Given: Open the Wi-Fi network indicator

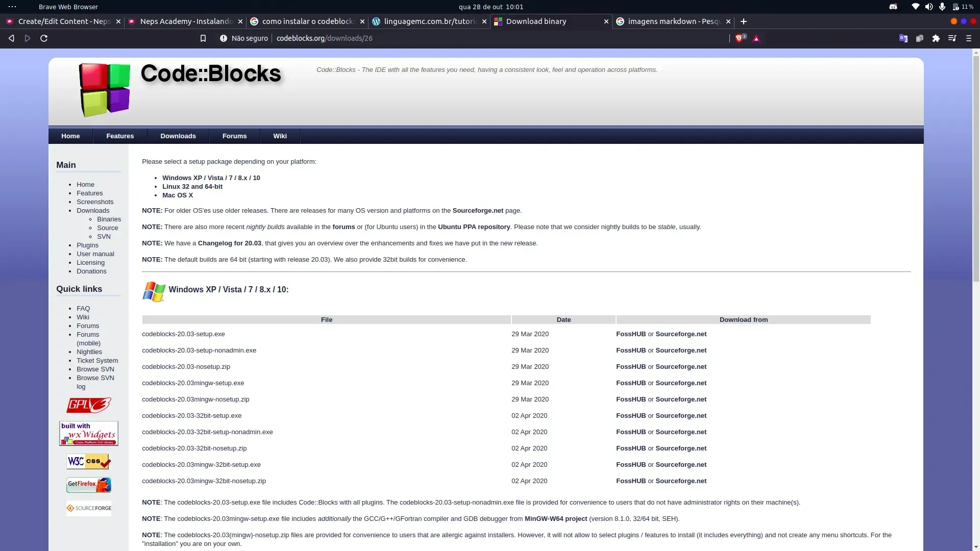Looking at the screenshot, I should 916,7.
